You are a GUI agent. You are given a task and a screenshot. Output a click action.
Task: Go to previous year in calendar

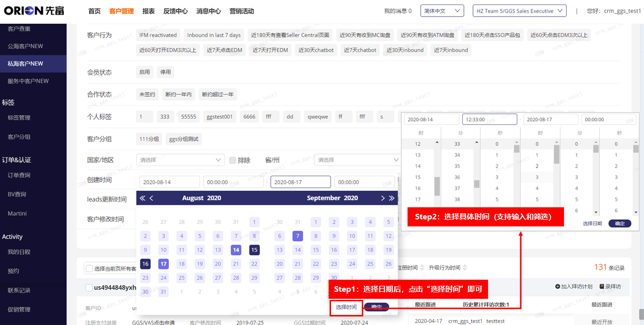click(142, 198)
